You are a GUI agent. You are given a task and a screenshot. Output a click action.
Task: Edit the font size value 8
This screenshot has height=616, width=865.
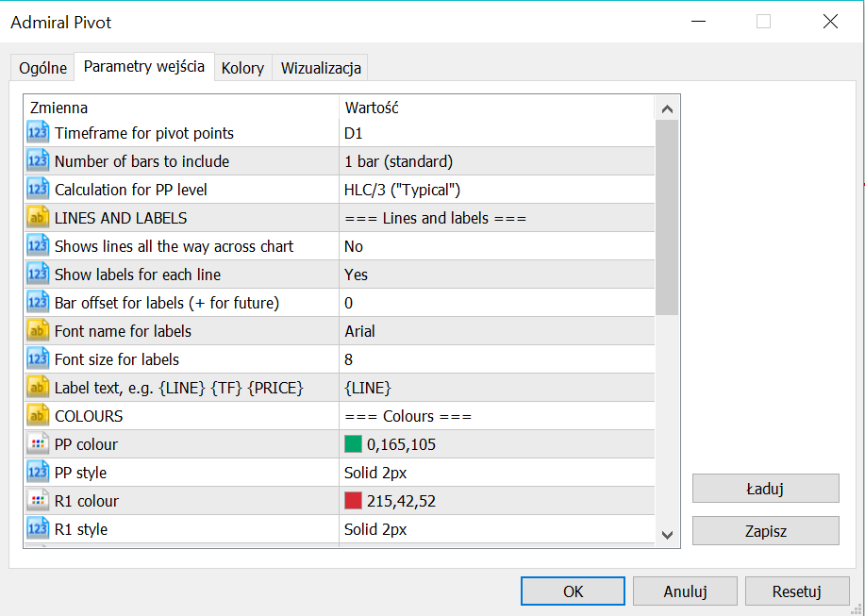coord(496,359)
